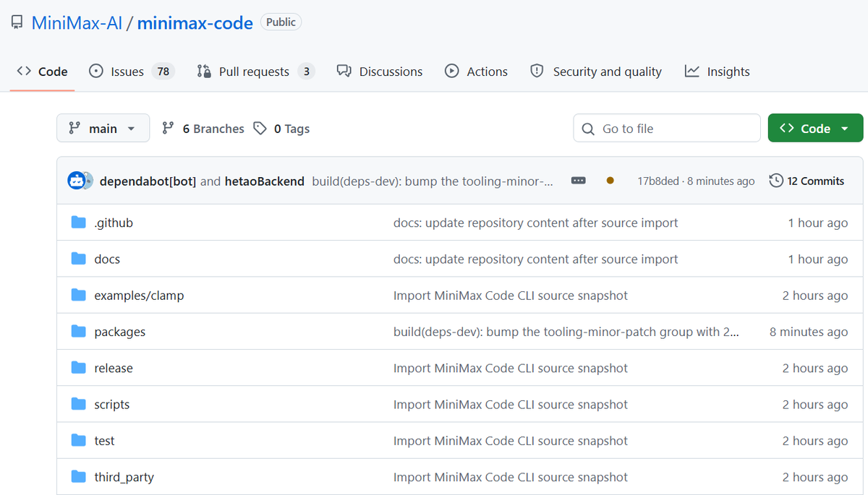Click the Security shield icon
Image resolution: width=868 pixels, height=495 pixels.
(537, 71)
